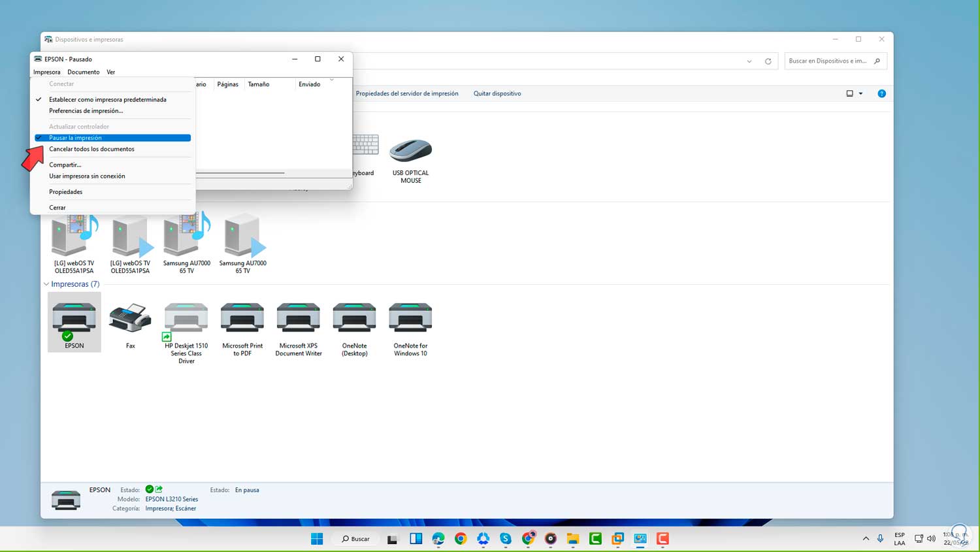Collapse the Impresoras (7) group
The image size is (980, 552).
(x=46, y=284)
